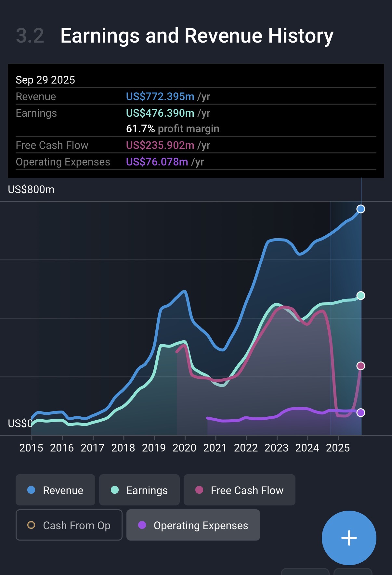Click the 2025 year axis label

click(x=338, y=448)
